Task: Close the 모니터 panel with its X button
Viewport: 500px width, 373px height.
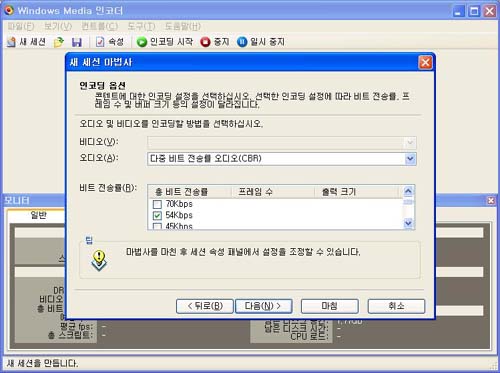Action: pos(491,200)
